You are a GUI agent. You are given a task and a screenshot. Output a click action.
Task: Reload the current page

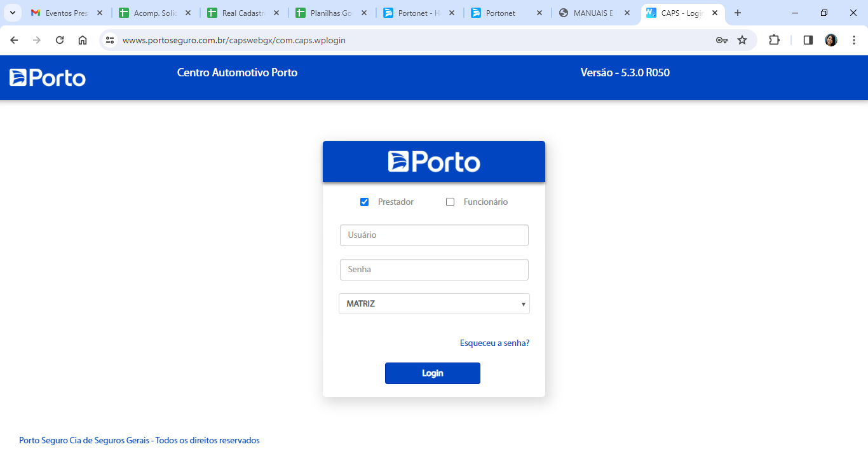(x=60, y=40)
